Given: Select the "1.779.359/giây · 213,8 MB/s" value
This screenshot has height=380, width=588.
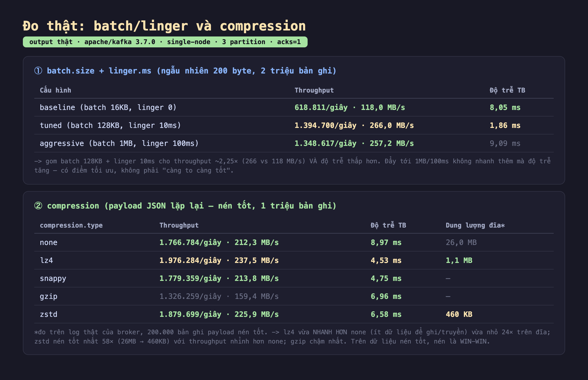Looking at the screenshot, I should click(x=219, y=278).
